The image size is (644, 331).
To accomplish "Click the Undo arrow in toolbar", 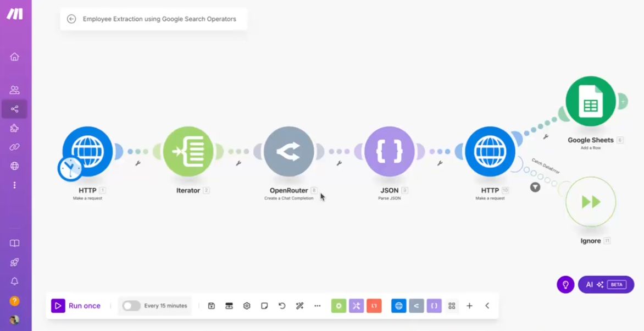I will 282,306.
